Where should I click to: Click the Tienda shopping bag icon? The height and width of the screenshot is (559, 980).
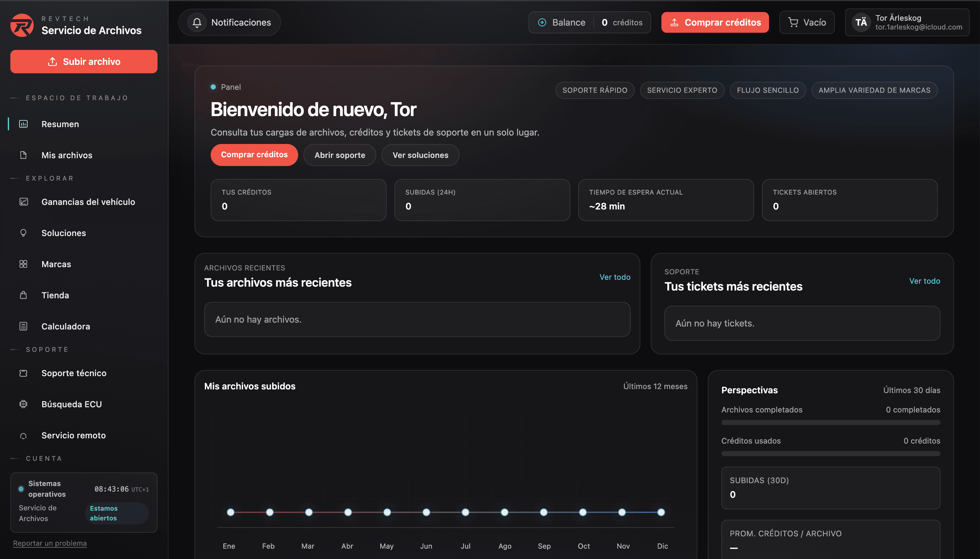pos(23,295)
